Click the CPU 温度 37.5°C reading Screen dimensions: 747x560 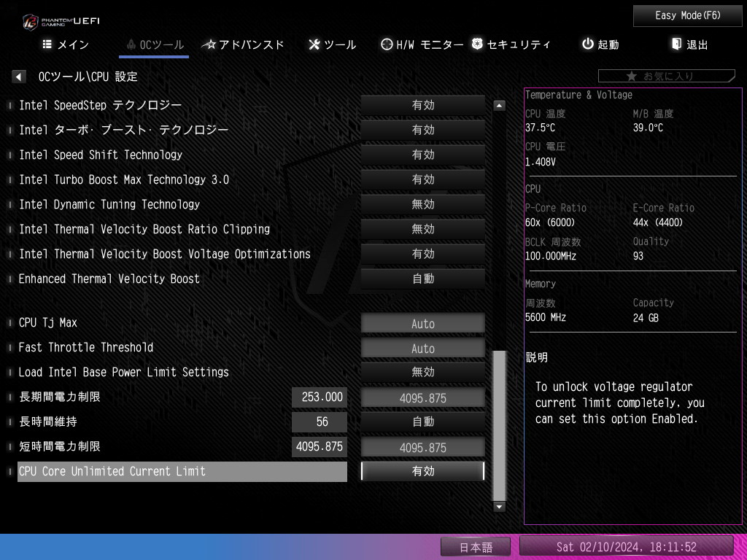540,128
